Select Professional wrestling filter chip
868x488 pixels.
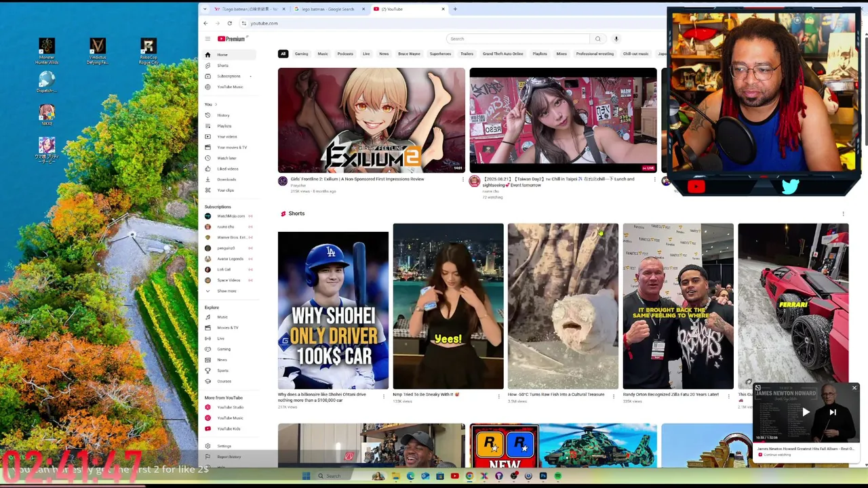(x=595, y=54)
